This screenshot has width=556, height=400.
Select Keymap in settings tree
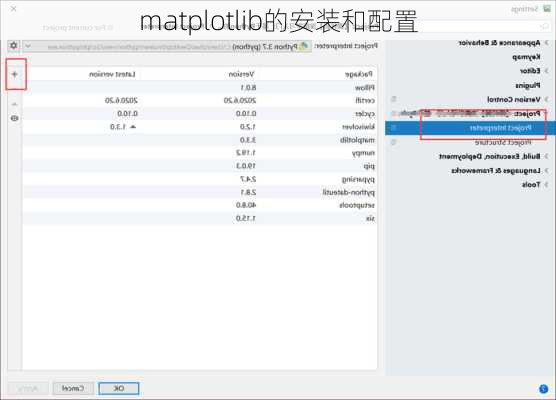[526, 57]
